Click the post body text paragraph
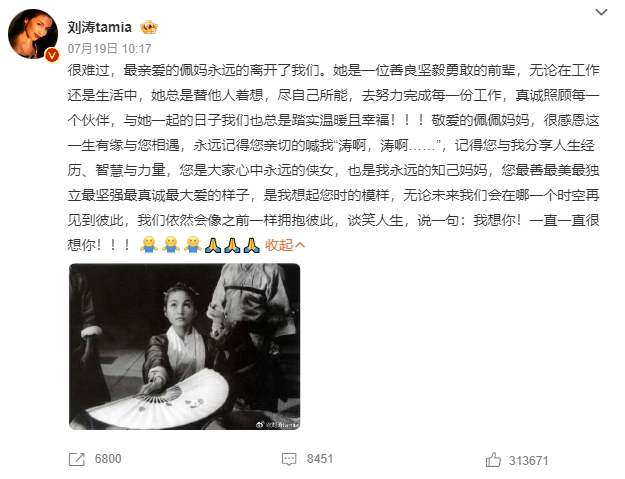This screenshot has width=625, height=479. [x=333, y=157]
